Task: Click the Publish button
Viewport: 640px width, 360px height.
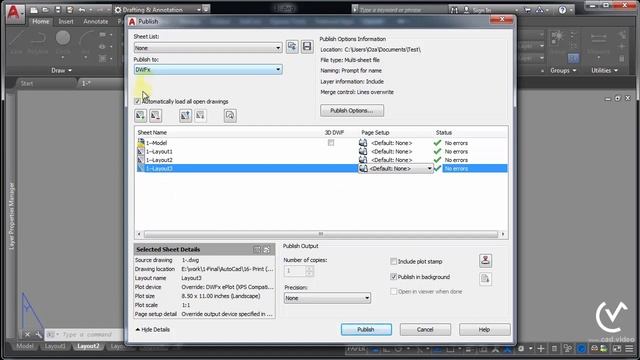Action: pos(366,329)
